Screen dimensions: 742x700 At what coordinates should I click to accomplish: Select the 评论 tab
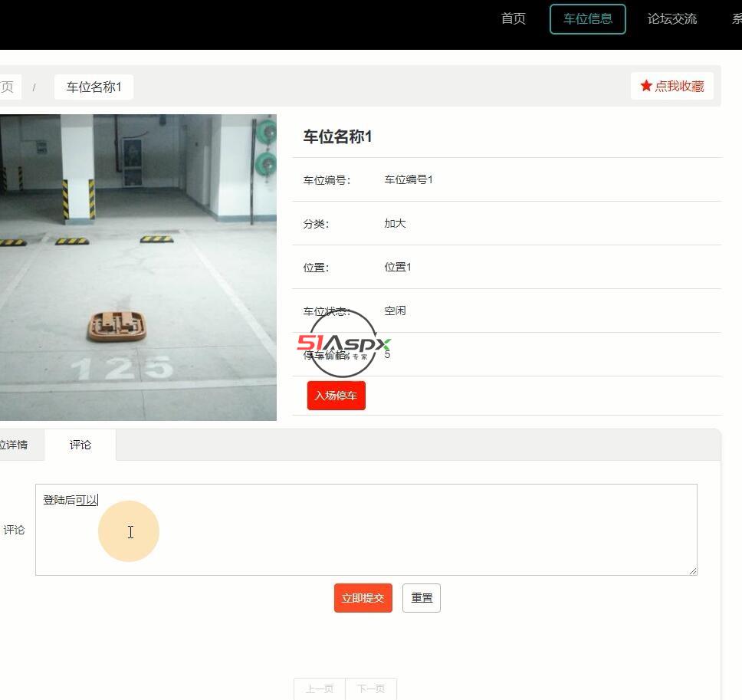point(80,445)
